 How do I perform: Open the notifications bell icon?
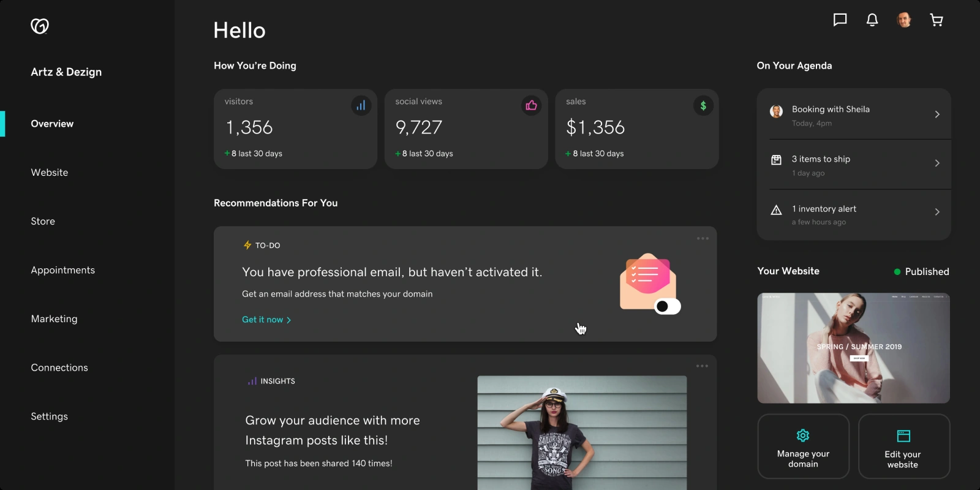[872, 20]
